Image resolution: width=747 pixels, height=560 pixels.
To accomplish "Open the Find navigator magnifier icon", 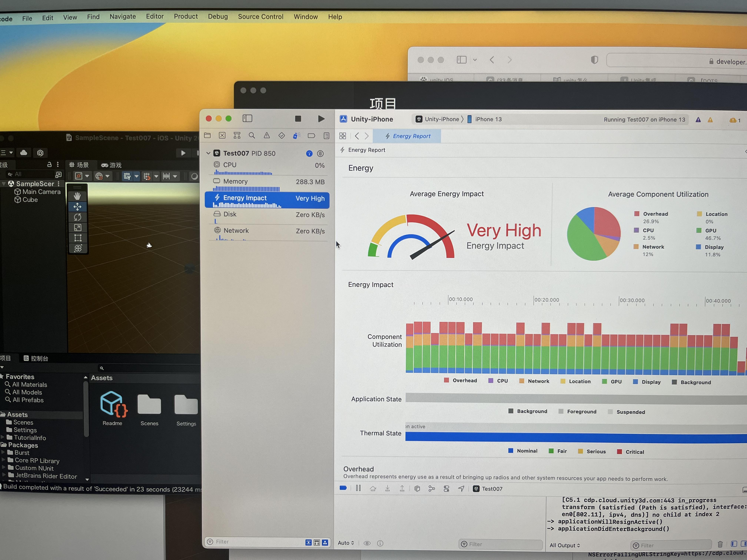I will coord(252,135).
